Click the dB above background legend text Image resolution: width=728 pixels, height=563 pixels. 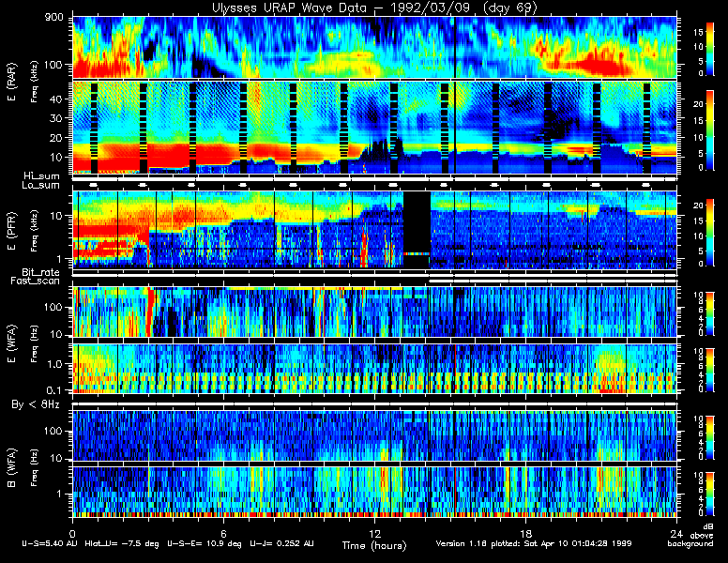click(x=691, y=535)
